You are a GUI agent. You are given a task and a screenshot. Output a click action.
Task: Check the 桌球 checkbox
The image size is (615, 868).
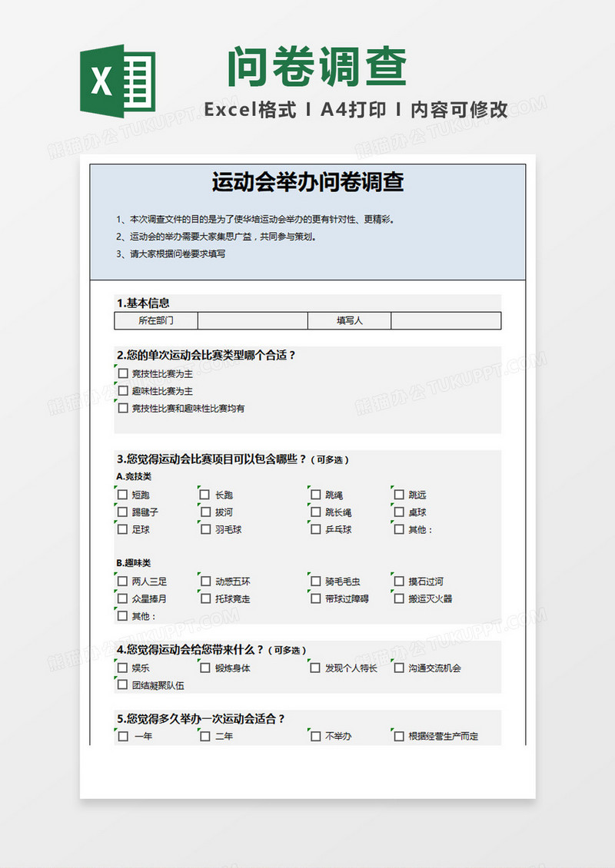pos(398,512)
